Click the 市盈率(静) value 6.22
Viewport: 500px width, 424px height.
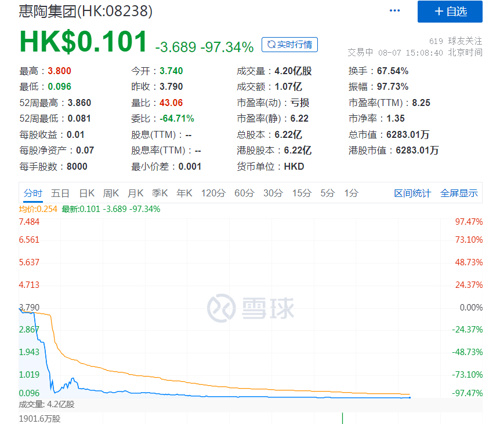click(x=299, y=118)
